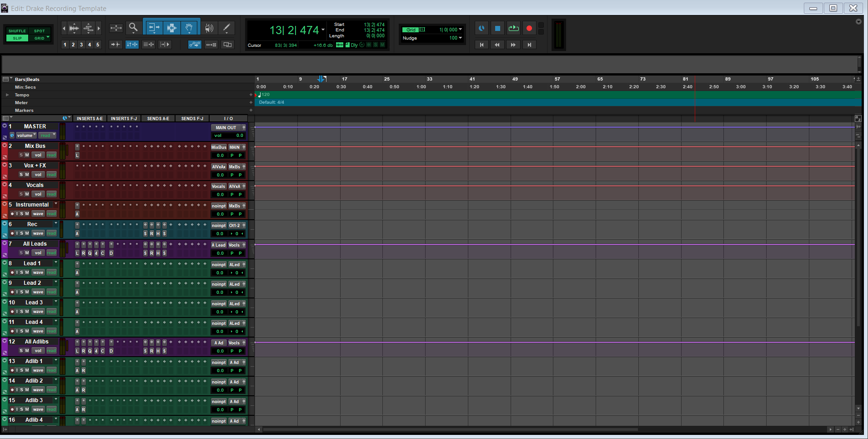Open the Nudge value dropdown
868x439 pixels.
pos(460,38)
